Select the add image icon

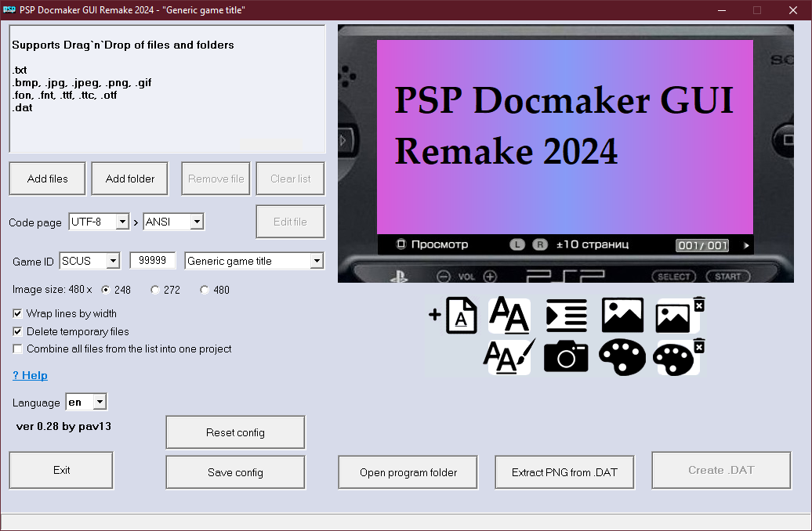coord(622,314)
